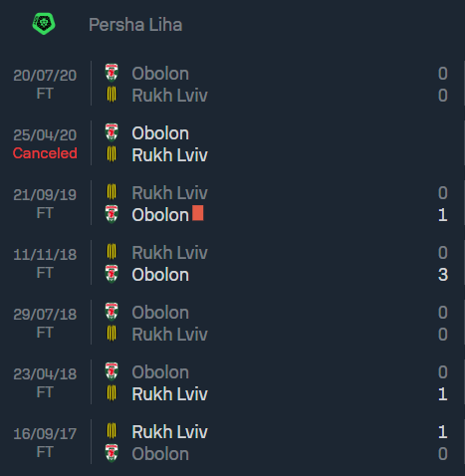Open the 29/07/18 goalless draw match

click(232, 323)
